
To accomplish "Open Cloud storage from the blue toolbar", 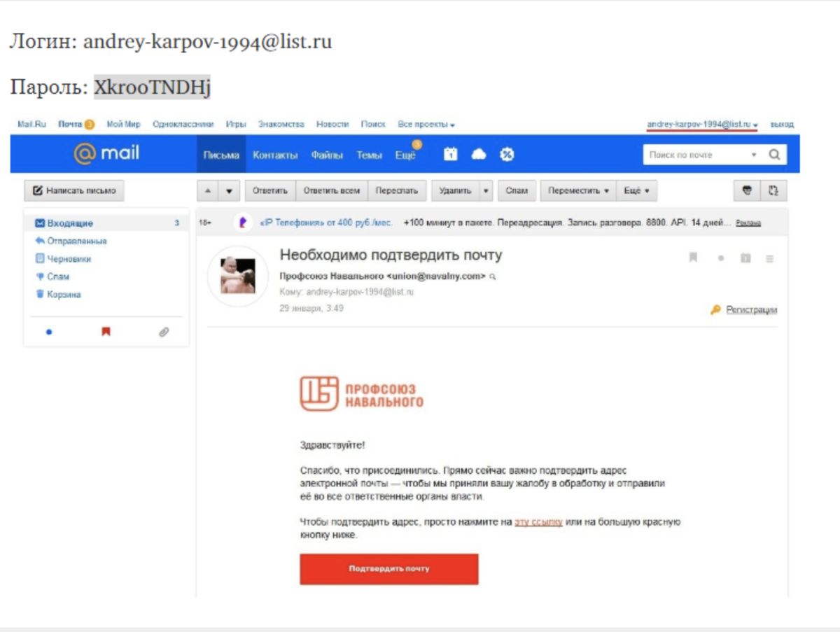I will [x=479, y=154].
